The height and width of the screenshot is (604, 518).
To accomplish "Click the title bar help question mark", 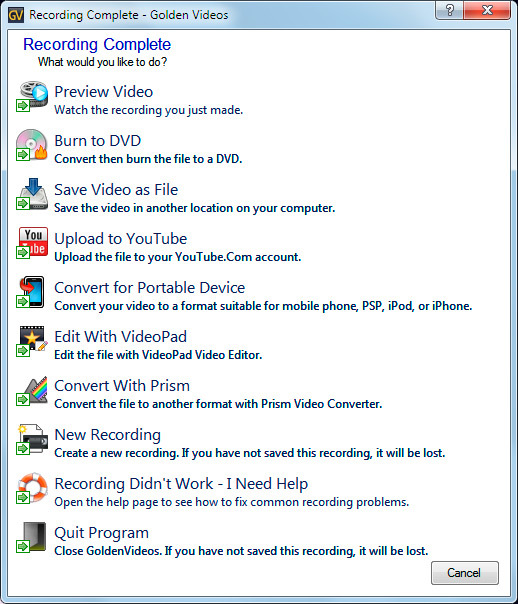I will point(449,10).
